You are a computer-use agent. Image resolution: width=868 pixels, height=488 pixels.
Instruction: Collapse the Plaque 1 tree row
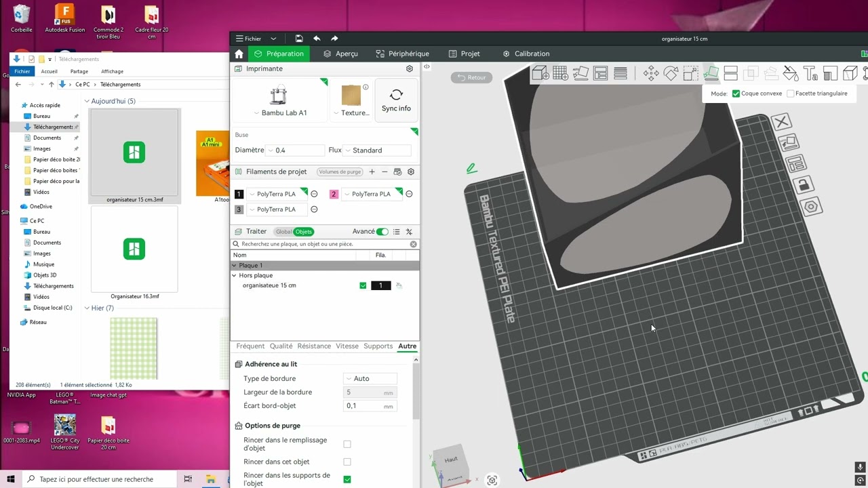tap(235, 266)
